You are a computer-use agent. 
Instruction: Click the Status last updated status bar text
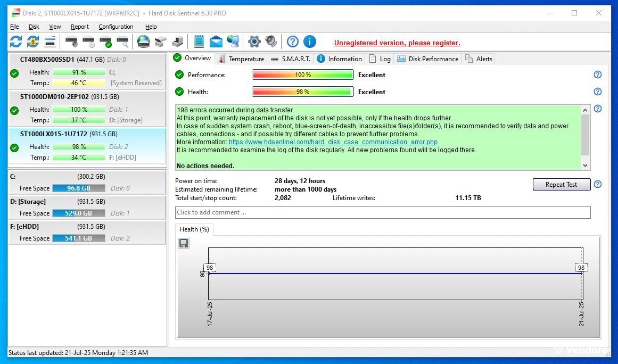click(78, 353)
